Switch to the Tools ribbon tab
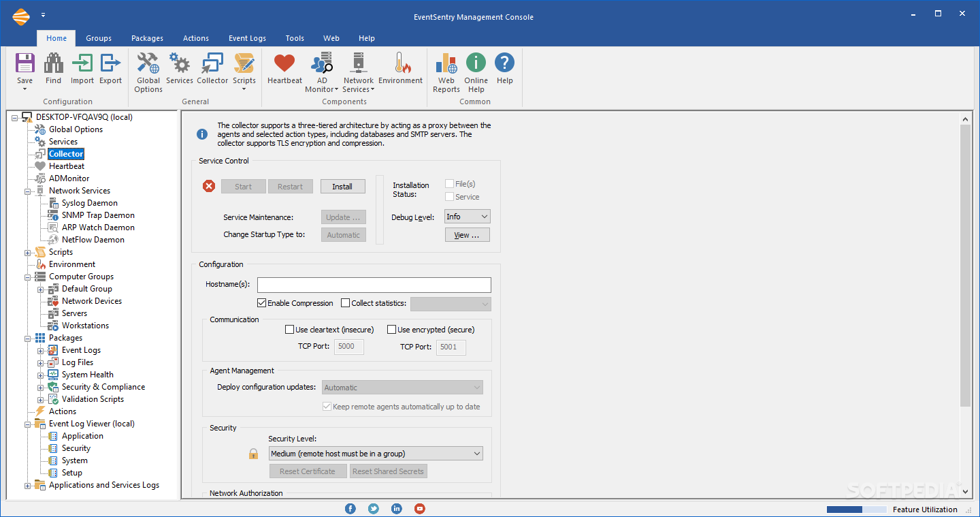980x517 pixels. 295,38
